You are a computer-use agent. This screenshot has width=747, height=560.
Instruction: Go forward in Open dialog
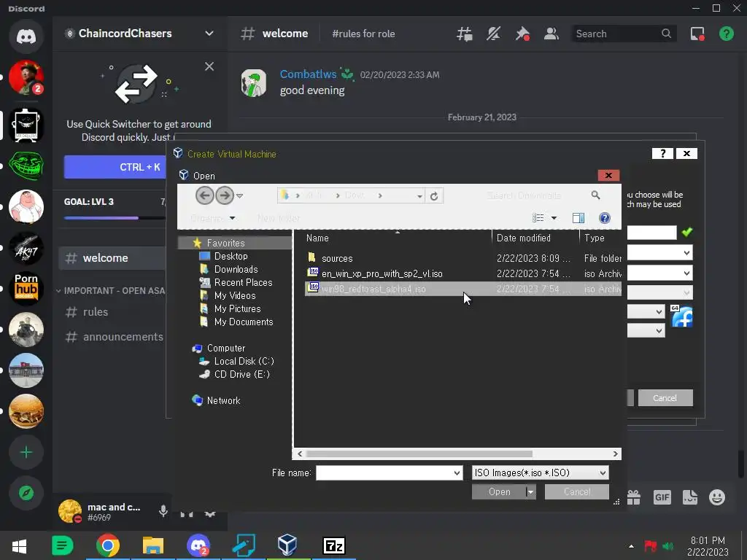[x=225, y=195]
